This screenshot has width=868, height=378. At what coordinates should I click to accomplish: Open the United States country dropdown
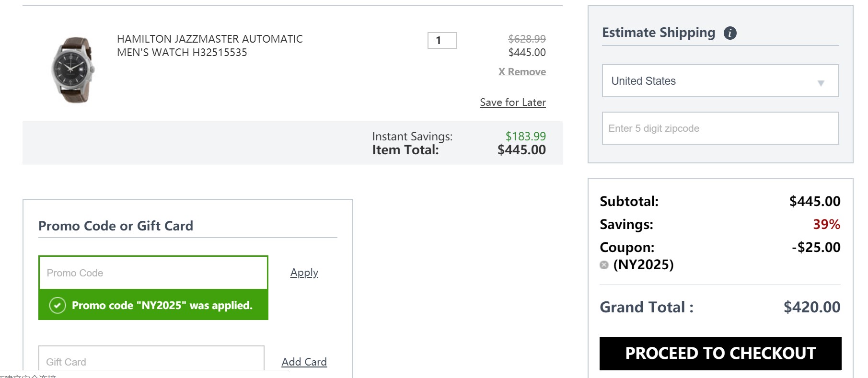click(x=720, y=81)
